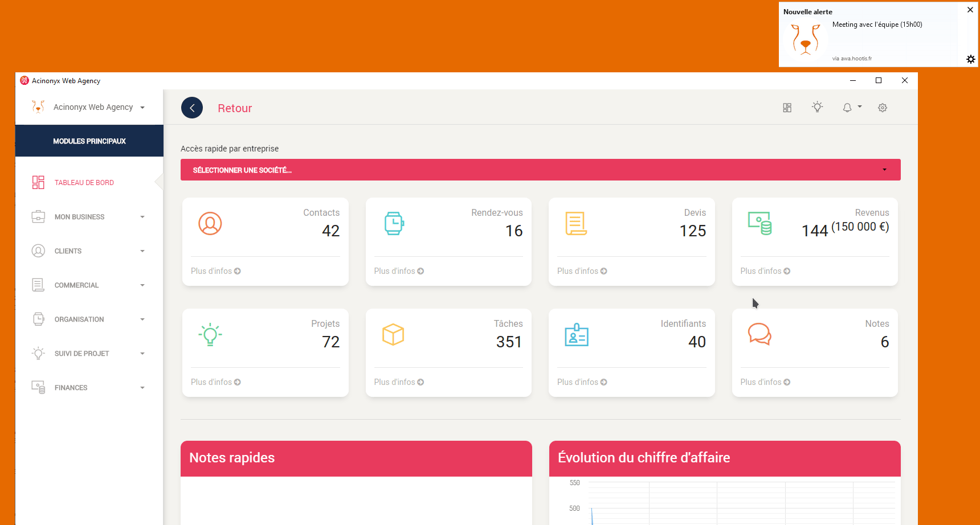
Task: Select Clients menu label
Action: click(68, 251)
